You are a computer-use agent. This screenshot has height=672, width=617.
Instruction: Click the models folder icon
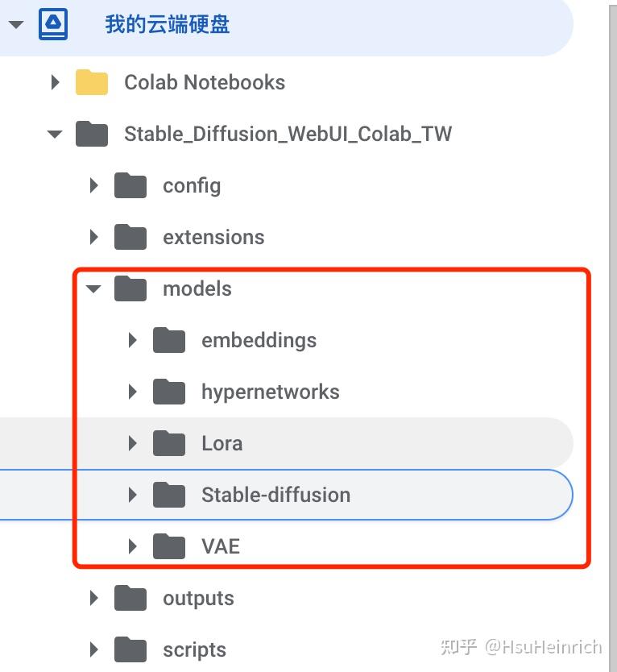[x=130, y=288]
